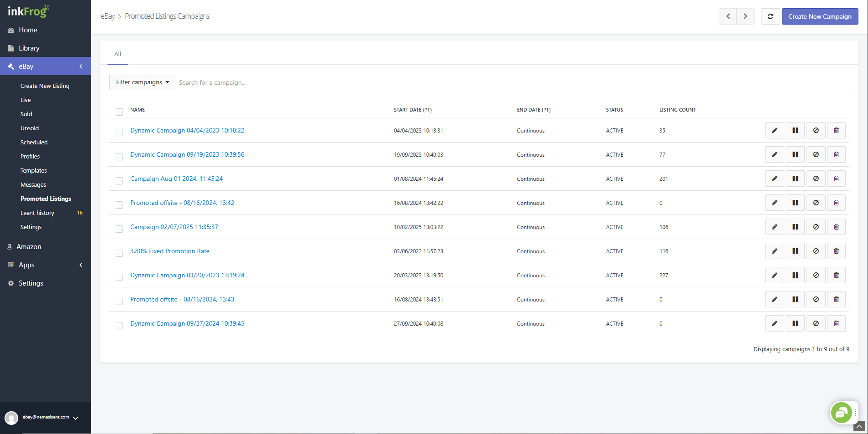Click the eBay breadcrumb link
868x434 pixels.
[x=108, y=16]
